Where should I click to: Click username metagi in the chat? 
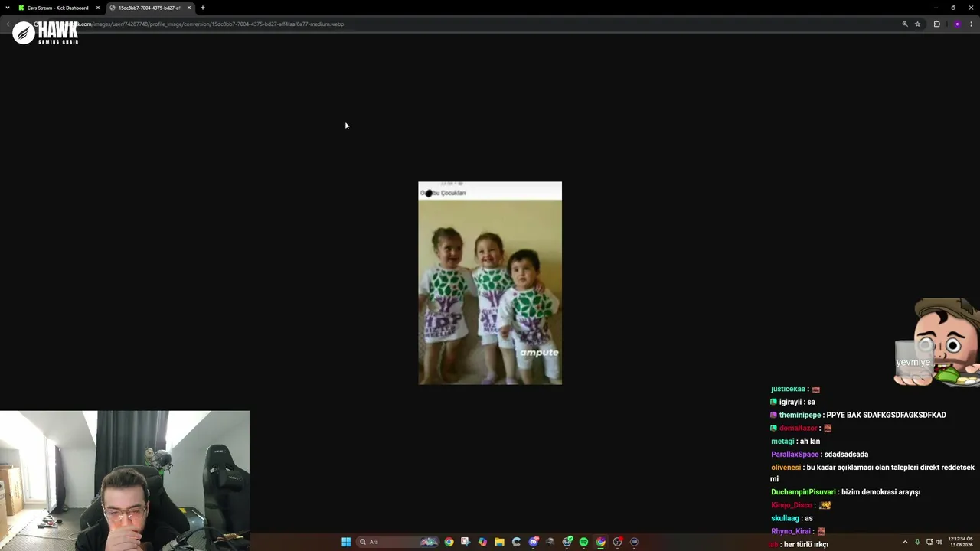pyautogui.click(x=782, y=441)
